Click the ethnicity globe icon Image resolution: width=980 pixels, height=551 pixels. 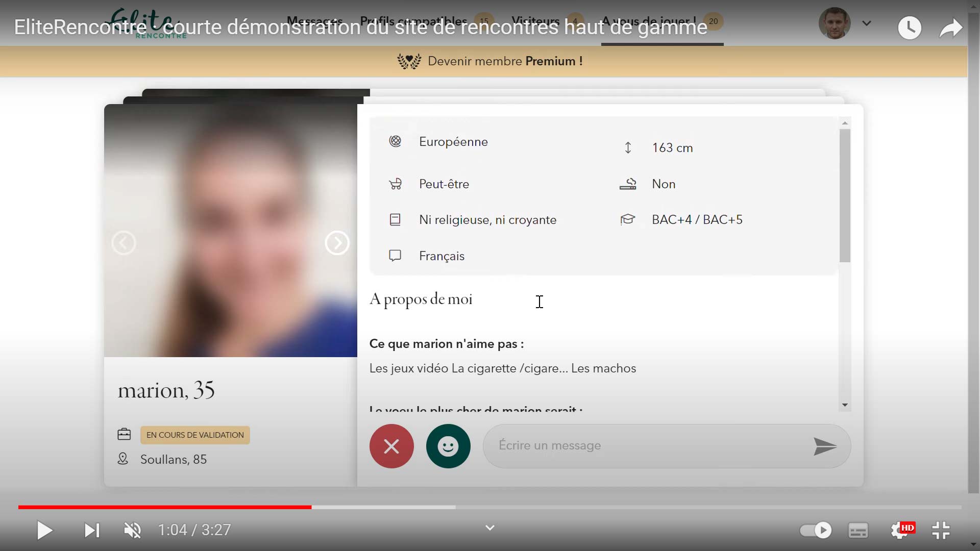[x=395, y=141]
